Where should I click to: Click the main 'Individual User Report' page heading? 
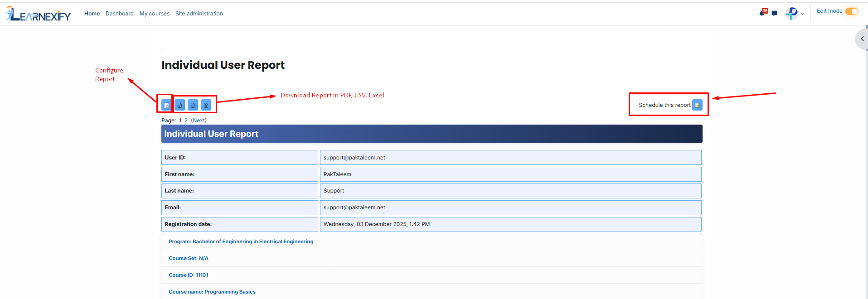[x=223, y=65]
